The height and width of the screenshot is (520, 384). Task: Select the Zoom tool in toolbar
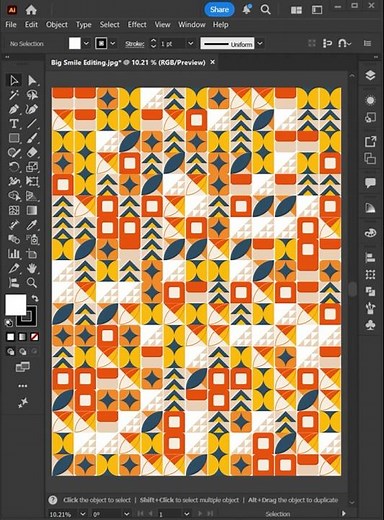coord(32,283)
